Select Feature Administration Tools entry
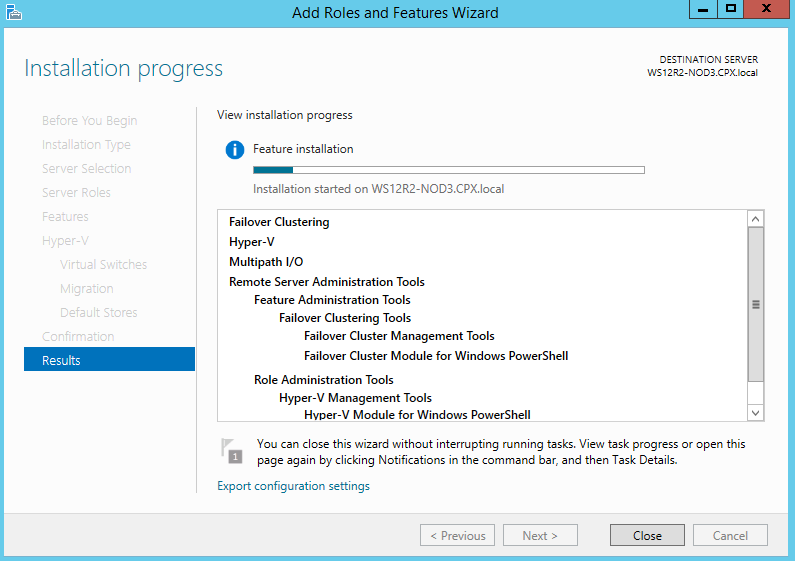This screenshot has width=795, height=561. pos(332,300)
